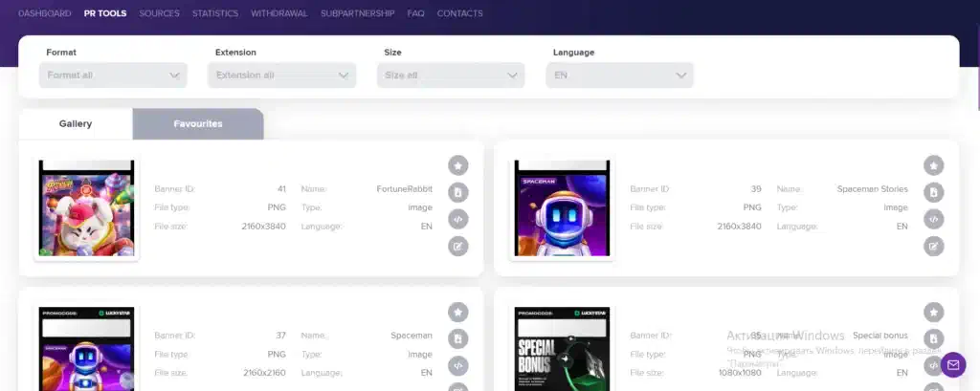This screenshot has width=980, height=391.
Task: Add FortuneRabbit banner to favourites with star
Action: pos(458,165)
